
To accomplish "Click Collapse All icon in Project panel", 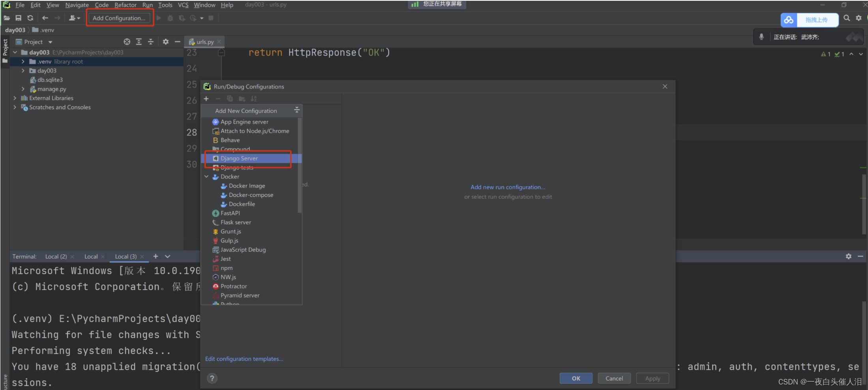I will click(x=150, y=42).
